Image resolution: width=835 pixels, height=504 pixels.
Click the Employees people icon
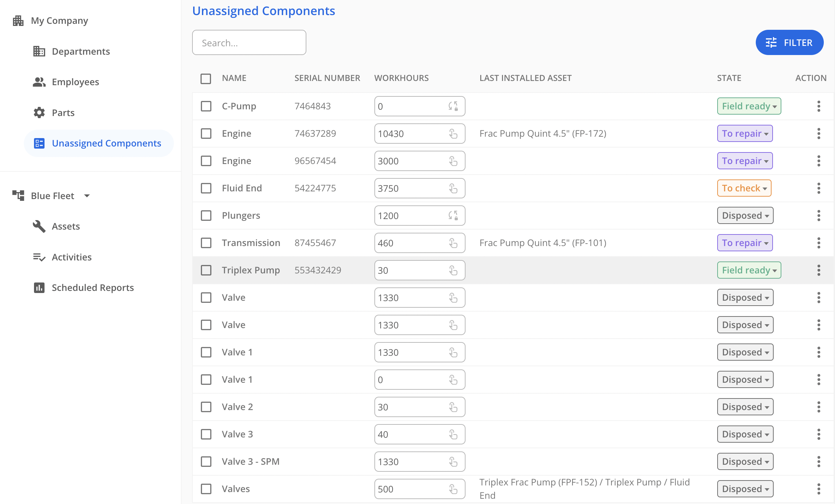click(x=39, y=82)
